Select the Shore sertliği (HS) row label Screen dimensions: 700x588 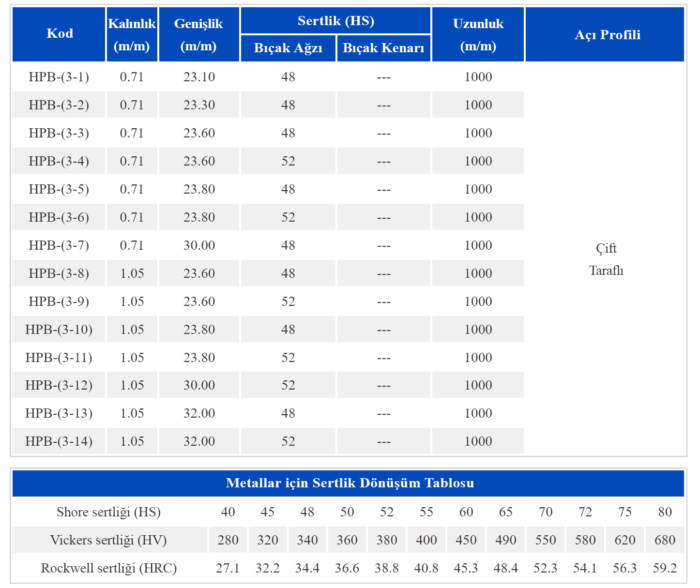click(109, 512)
